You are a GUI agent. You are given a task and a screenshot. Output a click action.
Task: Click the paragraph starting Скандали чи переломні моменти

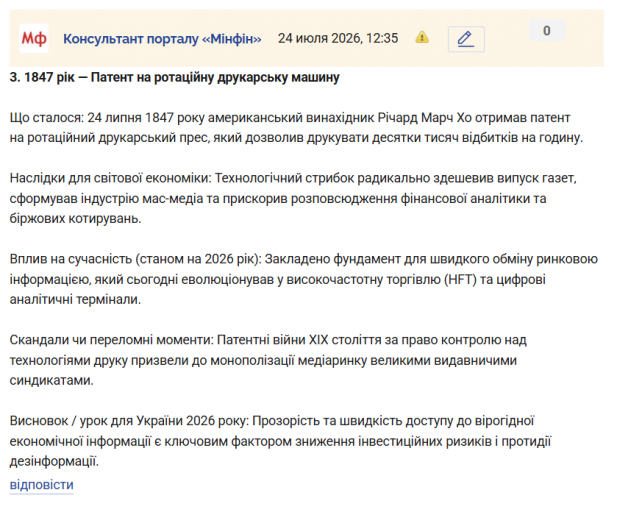click(x=268, y=360)
